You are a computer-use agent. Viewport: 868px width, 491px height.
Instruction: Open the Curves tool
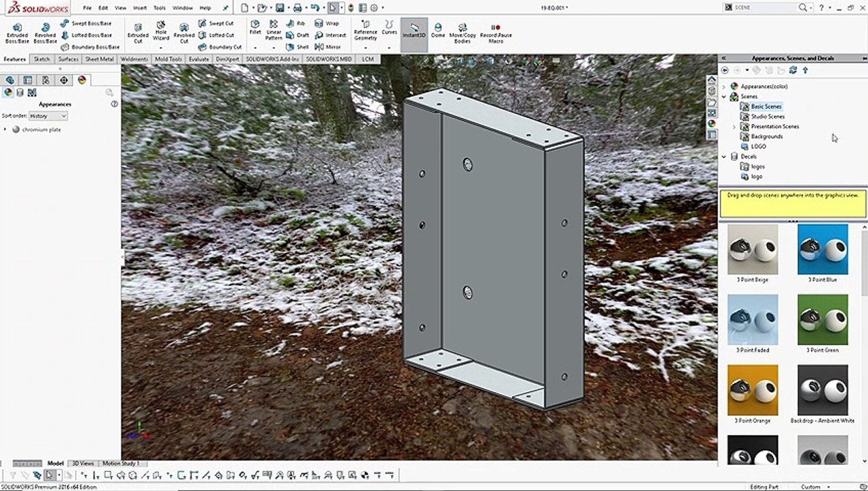[x=389, y=27]
